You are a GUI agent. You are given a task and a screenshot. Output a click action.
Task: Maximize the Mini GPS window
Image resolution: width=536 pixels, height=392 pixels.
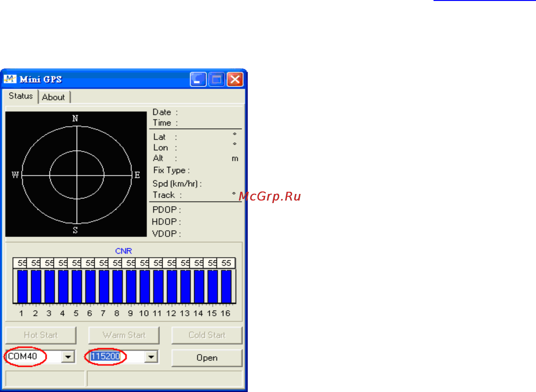click(217, 79)
